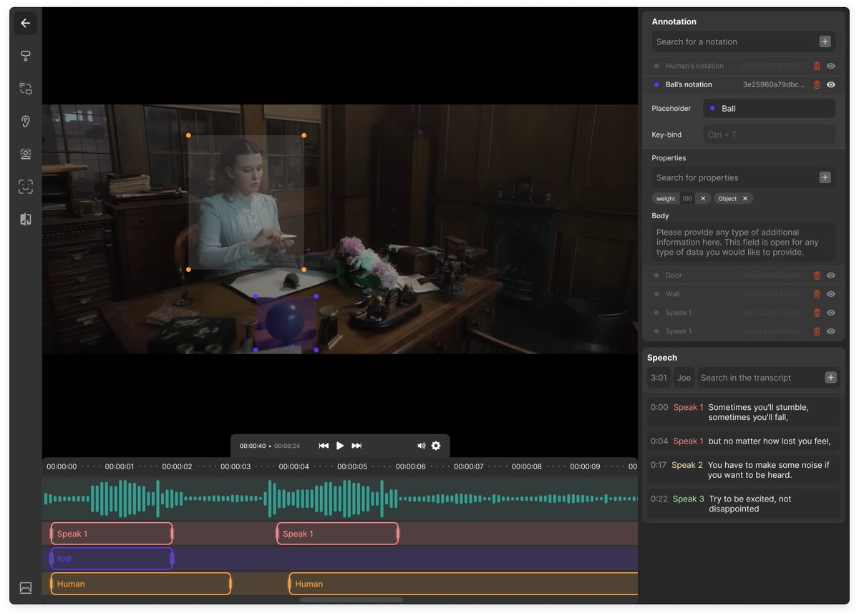Select transcript line 'Sometimes you'll stumble'
Viewport: 859px width, 616px height.
744,412
